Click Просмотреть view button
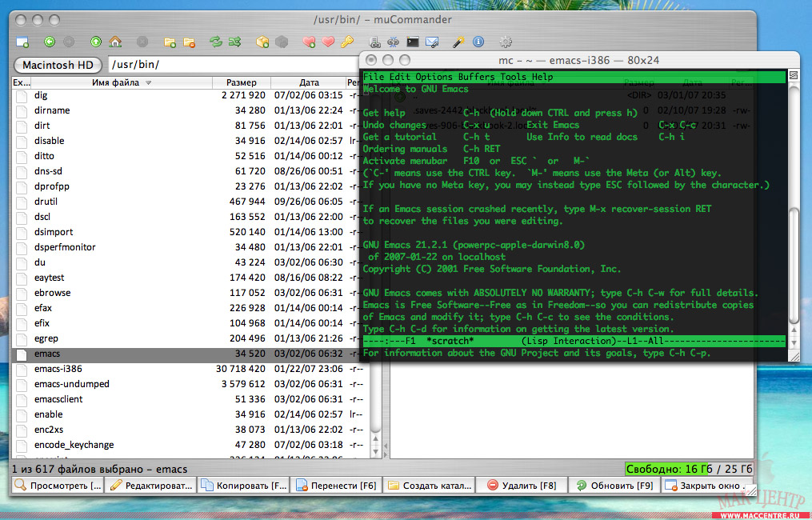This screenshot has width=812, height=520. (58, 486)
